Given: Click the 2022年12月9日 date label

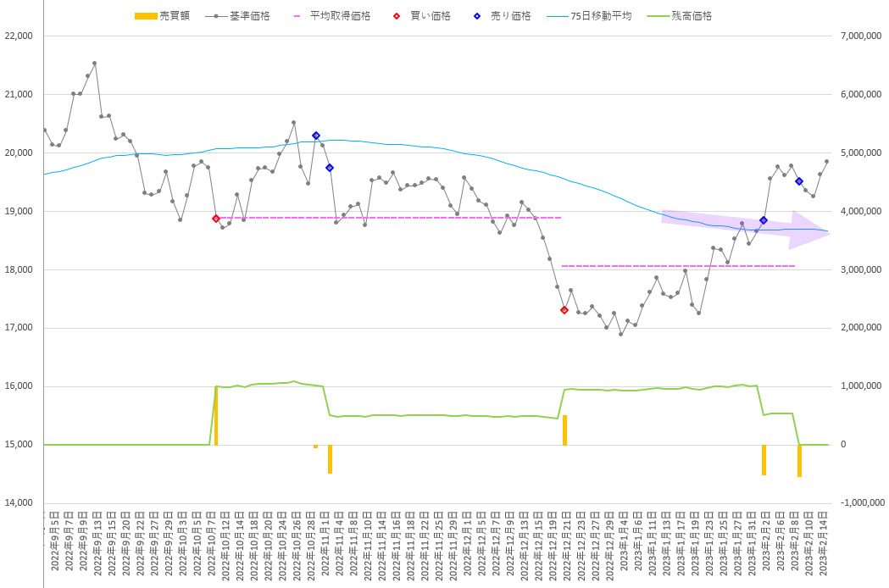Looking at the screenshot, I should pyautogui.click(x=510, y=543).
